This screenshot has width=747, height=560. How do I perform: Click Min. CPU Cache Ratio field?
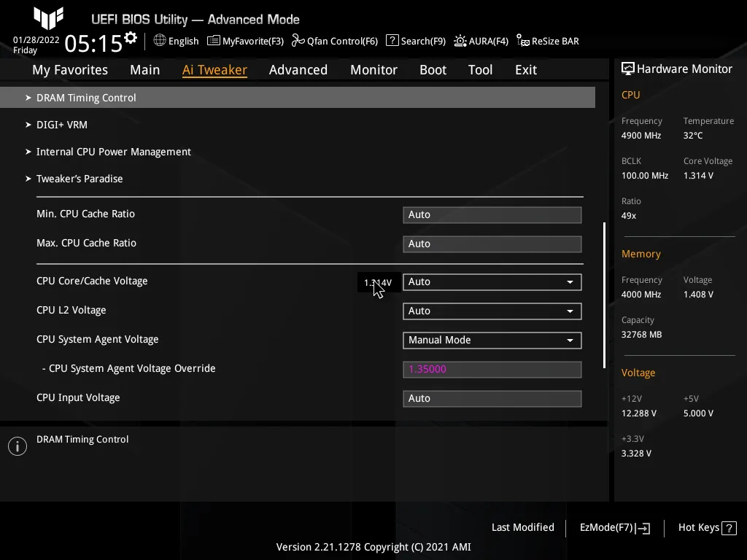click(x=492, y=215)
